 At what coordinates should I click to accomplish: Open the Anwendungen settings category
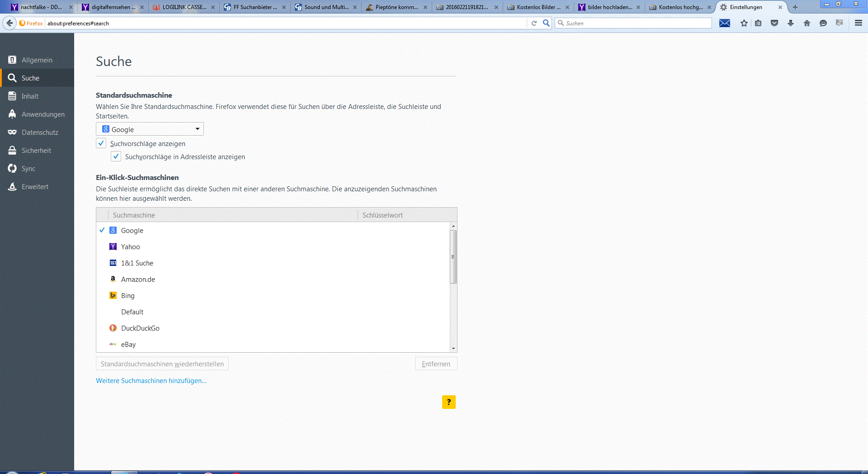(x=37, y=114)
